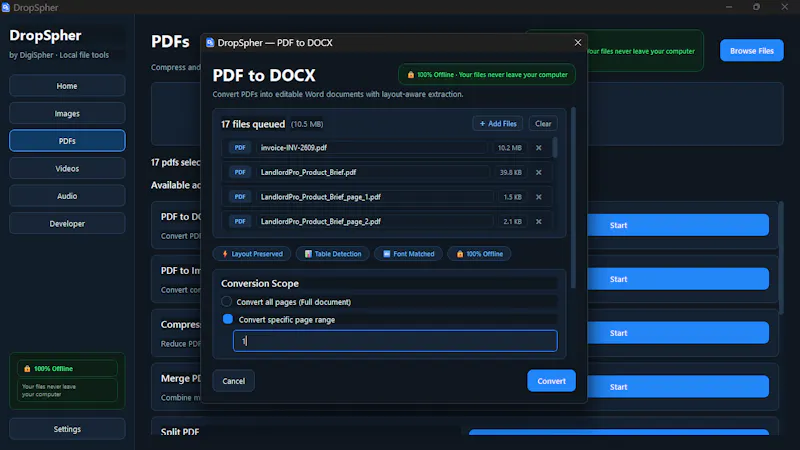Click the Font Matched icon
Viewport: 800px width, 450px height.
(x=387, y=254)
